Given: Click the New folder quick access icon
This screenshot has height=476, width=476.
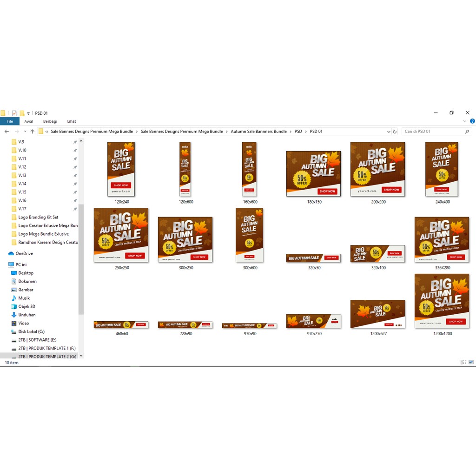Looking at the screenshot, I should 22,113.
